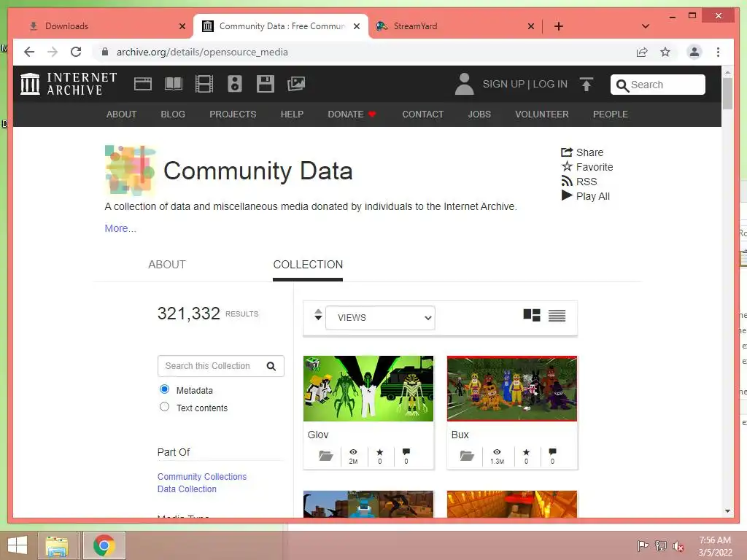Click Play All
This screenshot has height=560, width=747.
point(586,196)
